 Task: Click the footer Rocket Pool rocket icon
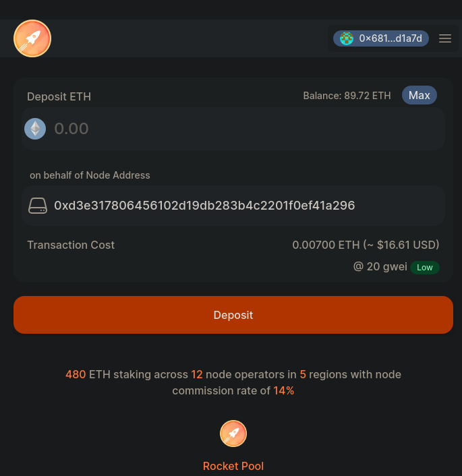coord(233,434)
